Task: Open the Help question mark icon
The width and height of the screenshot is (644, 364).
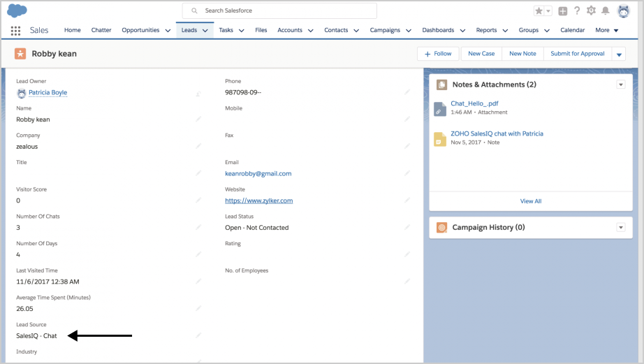Action: coord(577,11)
